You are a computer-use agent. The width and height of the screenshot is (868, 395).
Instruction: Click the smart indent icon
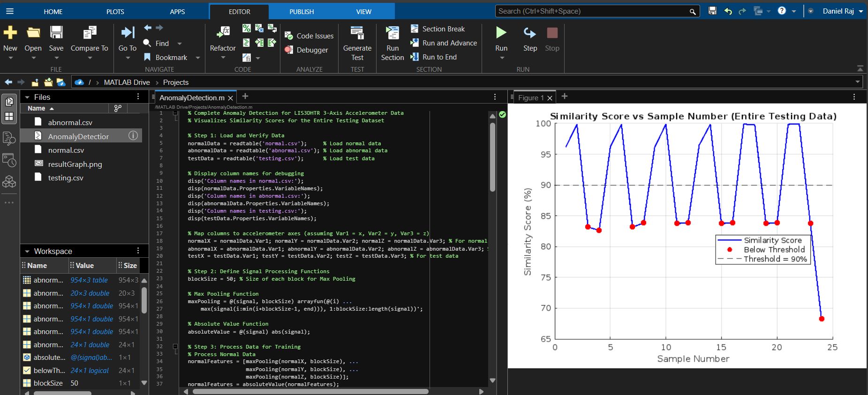pos(247,43)
